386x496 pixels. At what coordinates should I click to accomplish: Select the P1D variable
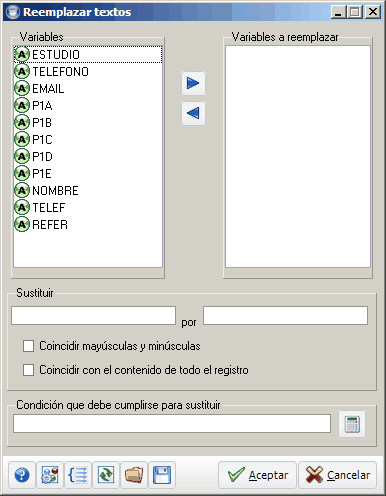tap(88, 157)
